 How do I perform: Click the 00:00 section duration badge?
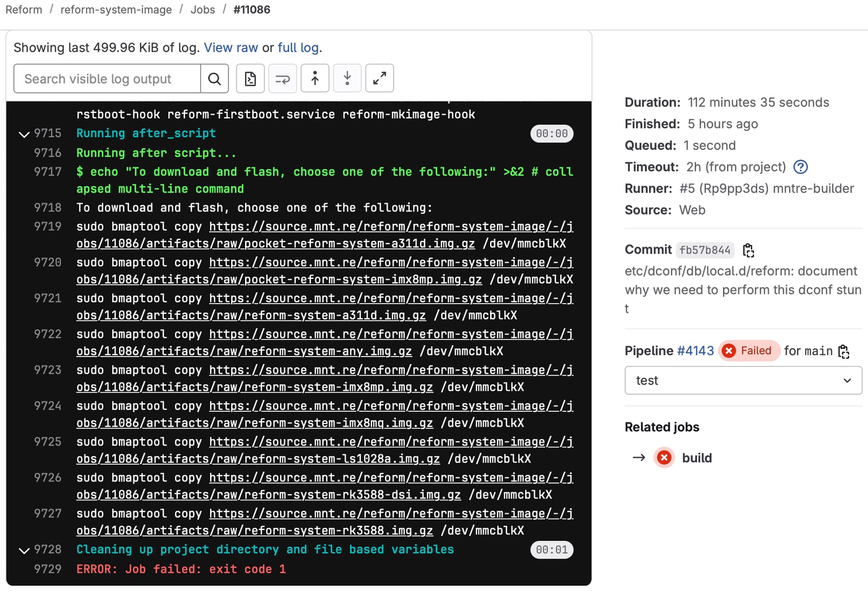coord(552,134)
